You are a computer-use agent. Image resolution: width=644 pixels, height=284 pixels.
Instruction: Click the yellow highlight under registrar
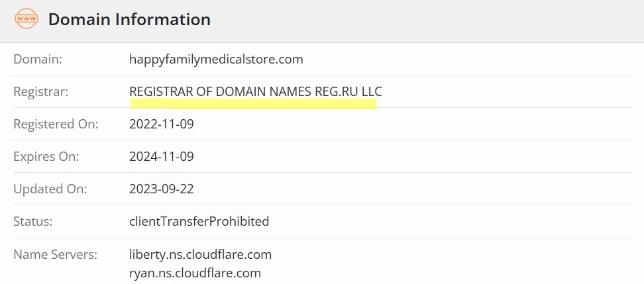[253, 104]
